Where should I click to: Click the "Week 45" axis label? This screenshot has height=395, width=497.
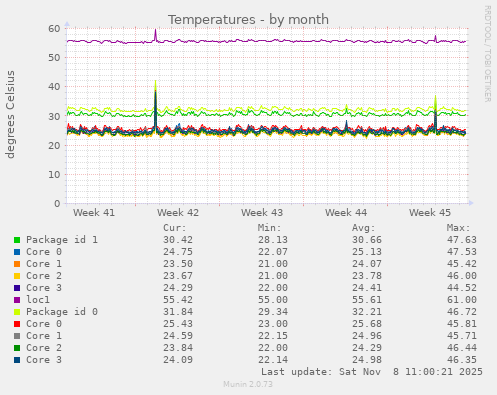pos(430,213)
